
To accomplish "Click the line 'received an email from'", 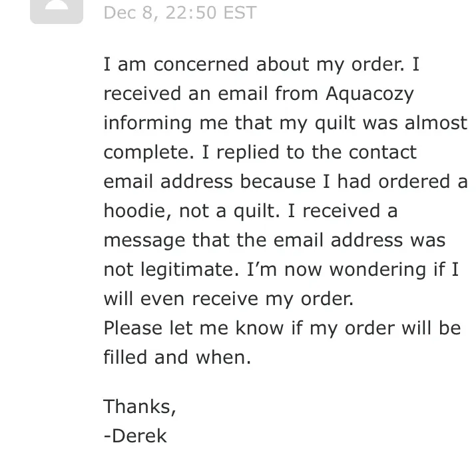I will coord(259,94).
